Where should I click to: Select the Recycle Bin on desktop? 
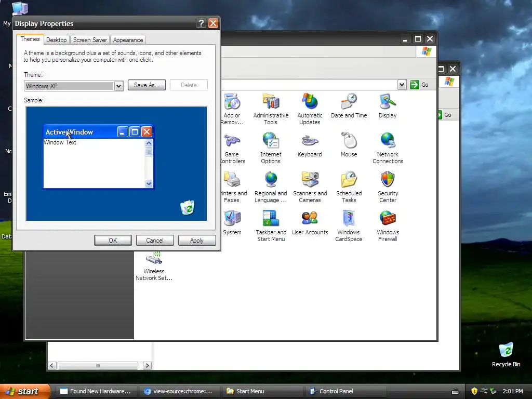pyautogui.click(x=506, y=354)
